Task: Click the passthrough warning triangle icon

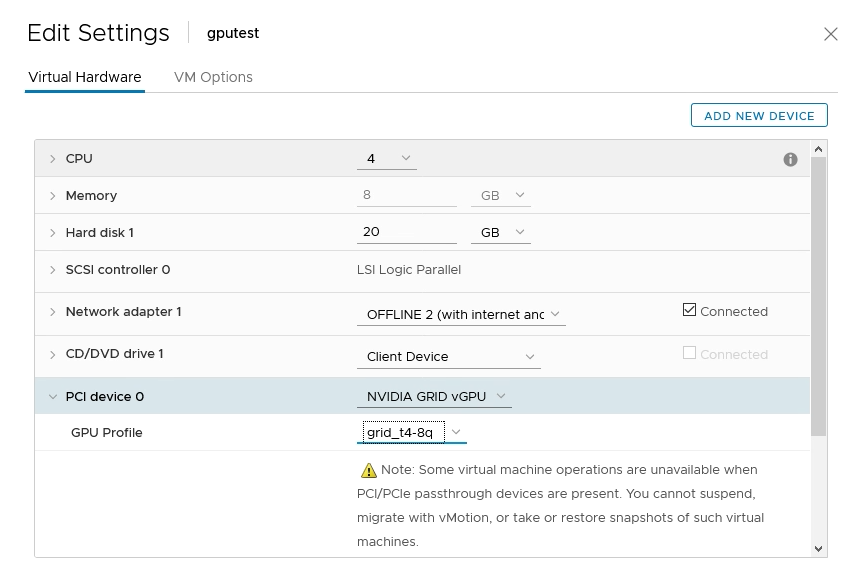Action: click(x=368, y=470)
